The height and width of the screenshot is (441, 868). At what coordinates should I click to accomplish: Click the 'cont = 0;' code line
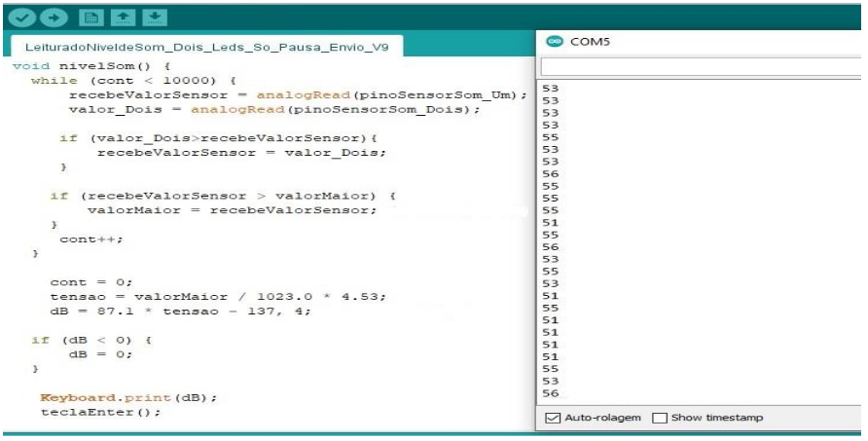click(91, 282)
